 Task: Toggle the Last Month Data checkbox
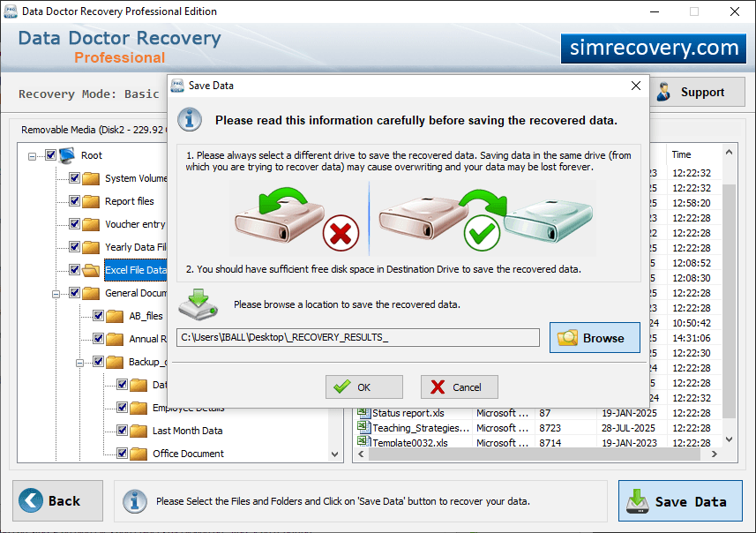pos(122,431)
